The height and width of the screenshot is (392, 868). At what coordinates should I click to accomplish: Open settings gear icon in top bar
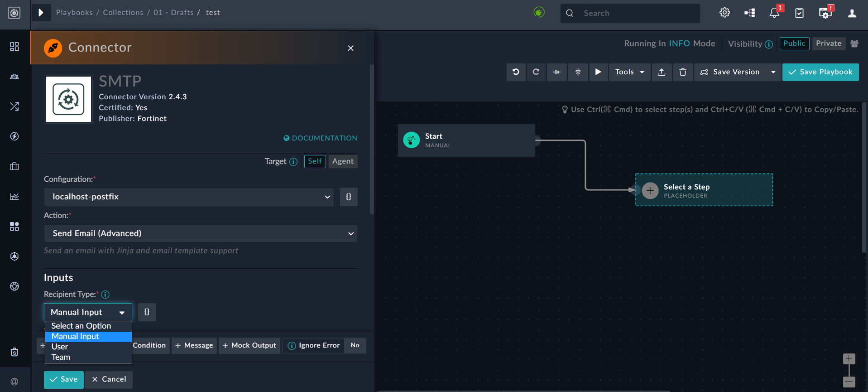click(724, 13)
